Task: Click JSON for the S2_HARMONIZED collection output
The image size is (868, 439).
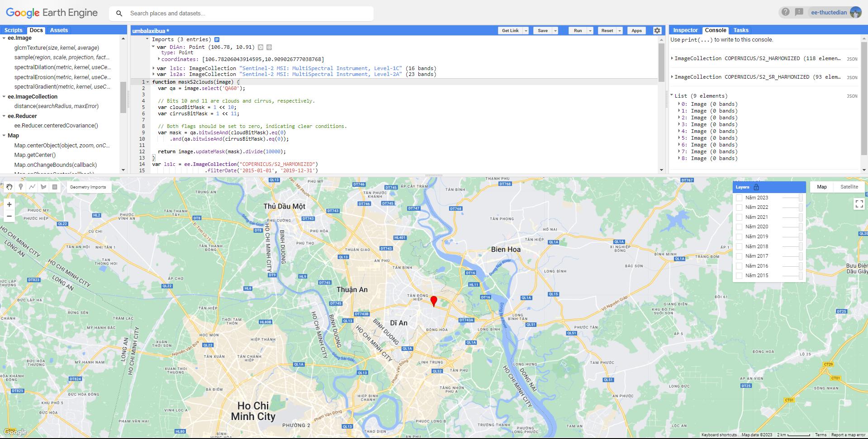Action: pyautogui.click(x=852, y=59)
